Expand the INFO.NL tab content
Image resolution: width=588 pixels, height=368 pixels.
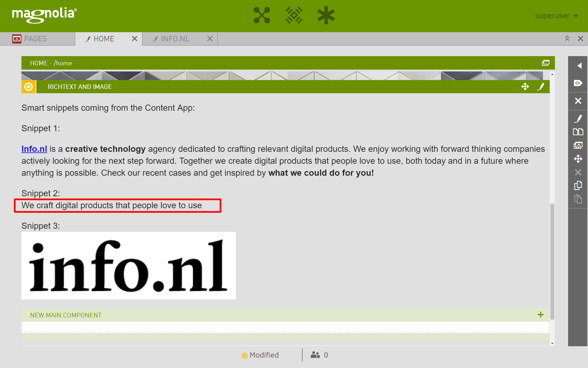(x=175, y=39)
